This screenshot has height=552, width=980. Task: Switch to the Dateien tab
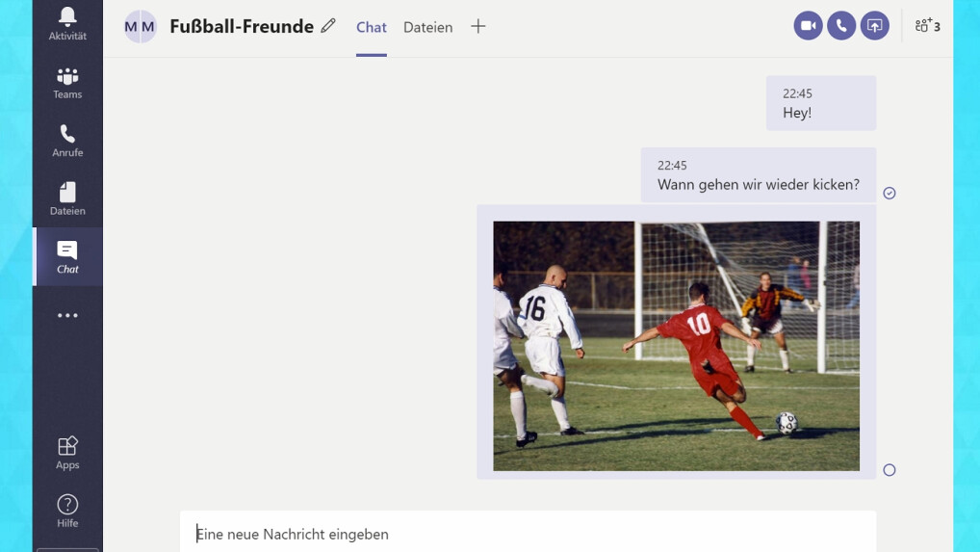(x=427, y=28)
